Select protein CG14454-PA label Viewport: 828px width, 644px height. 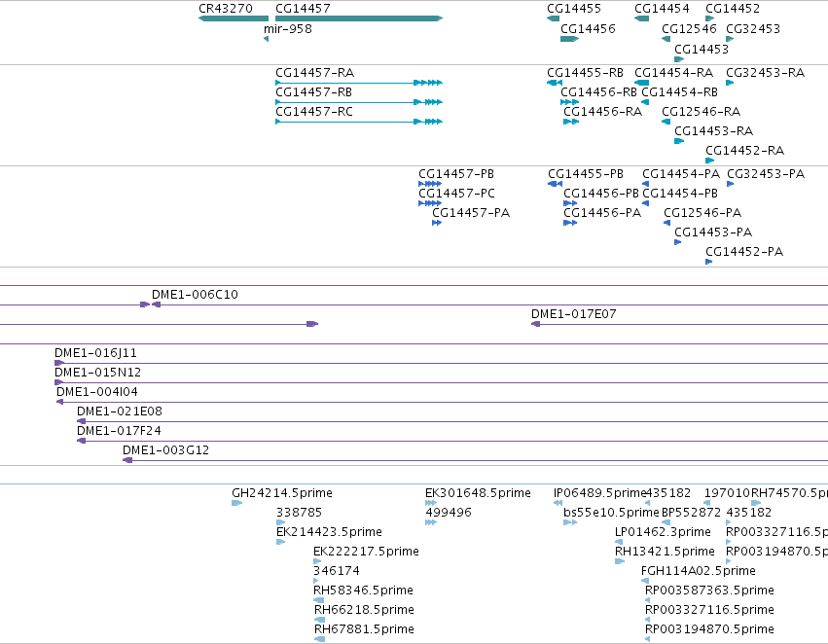pos(681,174)
